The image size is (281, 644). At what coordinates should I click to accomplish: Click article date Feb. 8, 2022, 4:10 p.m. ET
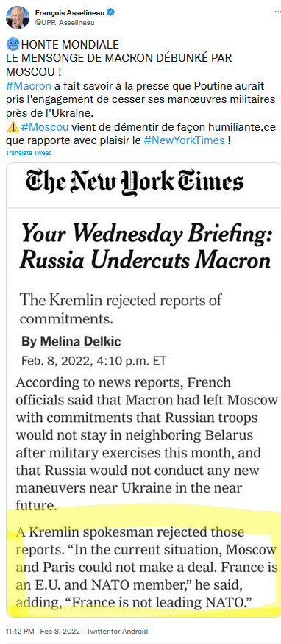[x=93, y=362]
